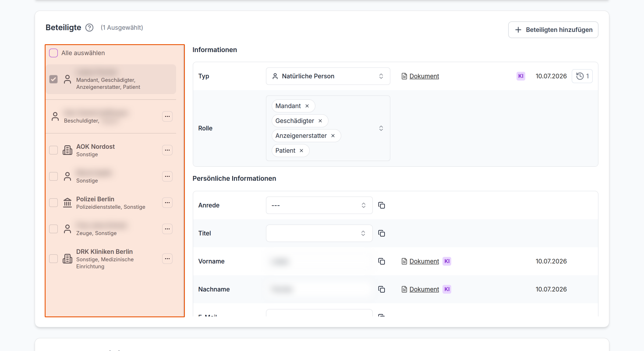The width and height of the screenshot is (644, 351).
Task: Remove the Anzeigenerstatter role chip
Action: point(333,136)
